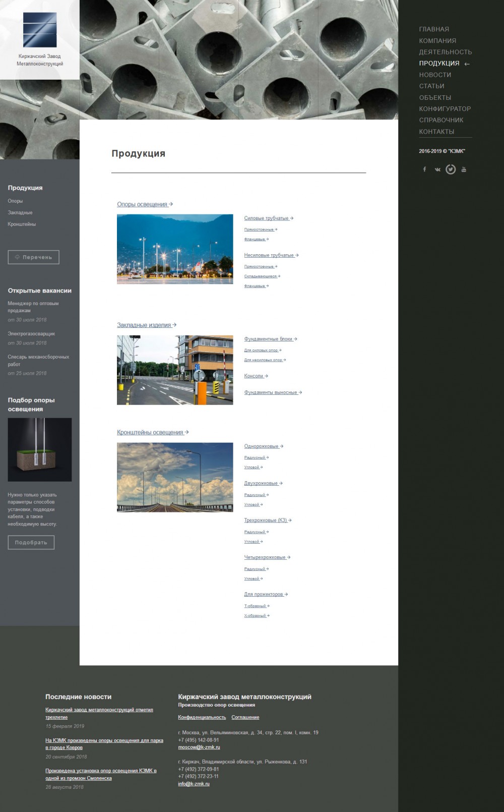Open СТАТЬИ menu item

click(431, 86)
